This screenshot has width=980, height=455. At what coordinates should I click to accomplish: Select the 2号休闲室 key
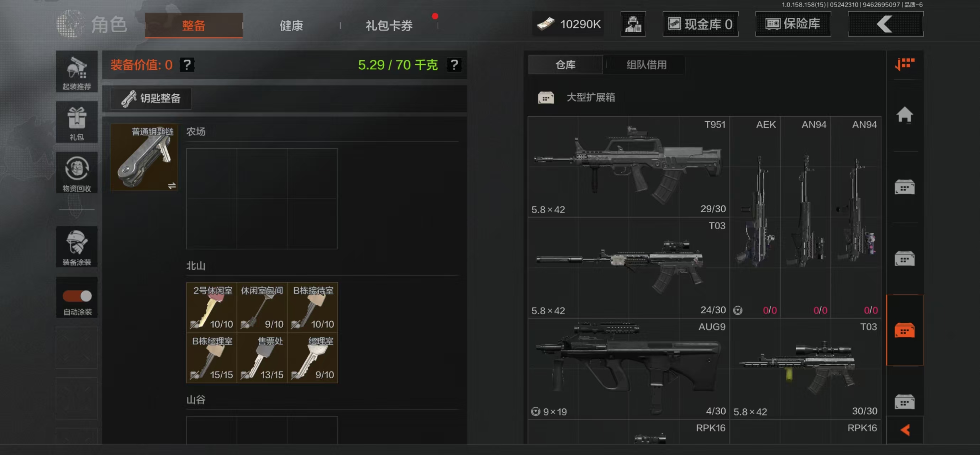point(211,307)
